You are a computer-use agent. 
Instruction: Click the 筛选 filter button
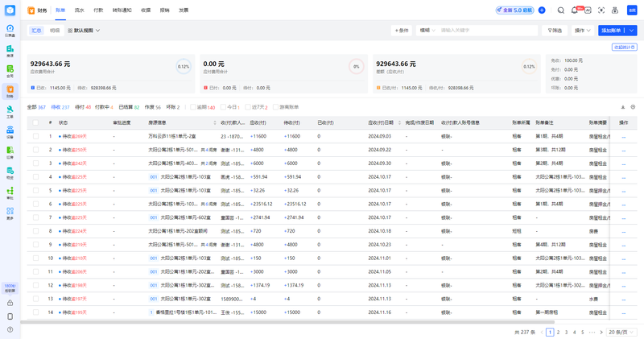pyautogui.click(x=555, y=31)
